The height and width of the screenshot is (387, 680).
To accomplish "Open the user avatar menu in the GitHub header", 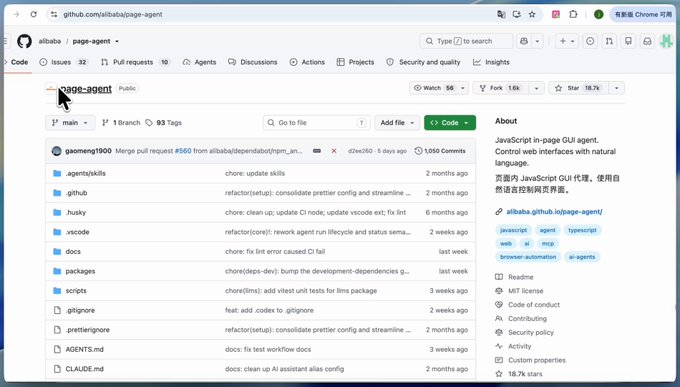I will pos(666,41).
